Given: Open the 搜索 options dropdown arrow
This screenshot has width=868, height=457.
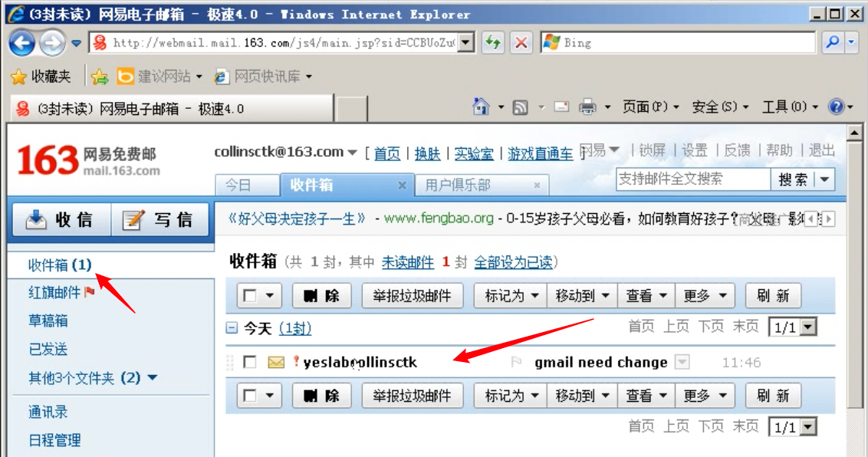Looking at the screenshot, I should (825, 179).
